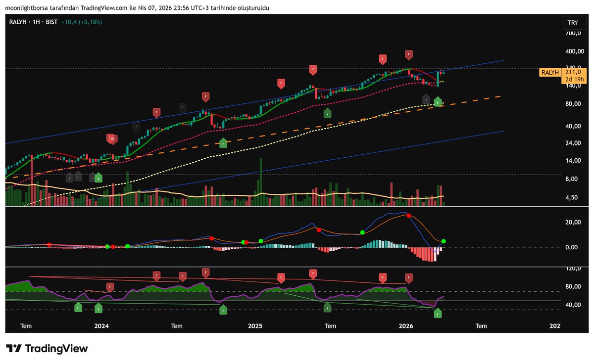Select the red dot at the MACD peak near 2026

[x=409, y=216]
